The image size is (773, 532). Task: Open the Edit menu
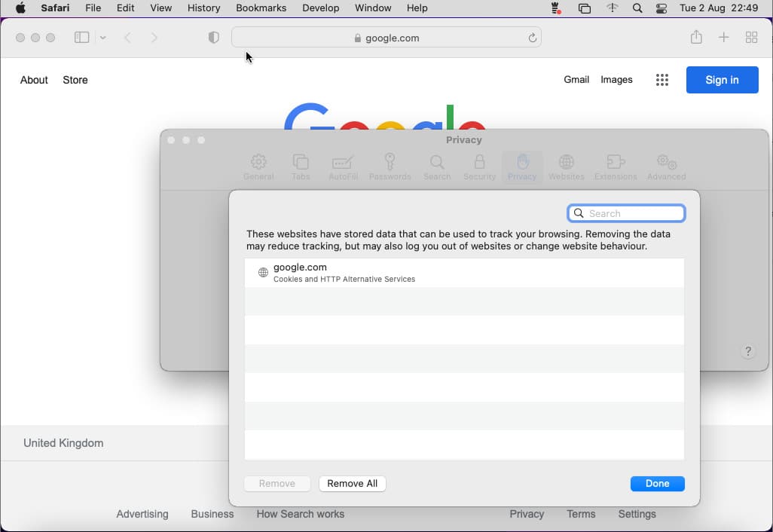point(125,8)
